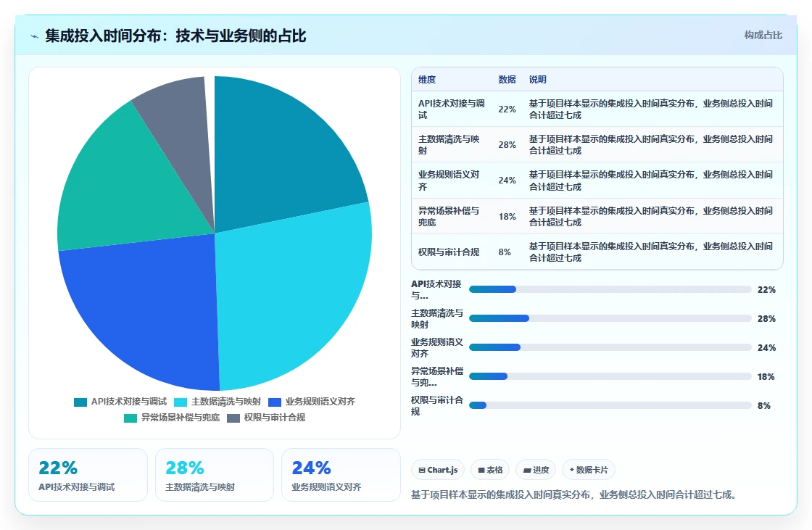Open the 22% API技术对接与调试 card
This screenshot has height=530, width=812.
tap(88, 475)
